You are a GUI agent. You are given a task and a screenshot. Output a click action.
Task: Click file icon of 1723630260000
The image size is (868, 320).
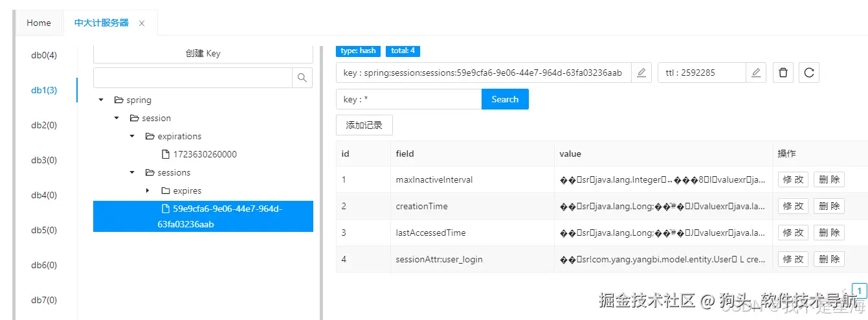point(166,155)
